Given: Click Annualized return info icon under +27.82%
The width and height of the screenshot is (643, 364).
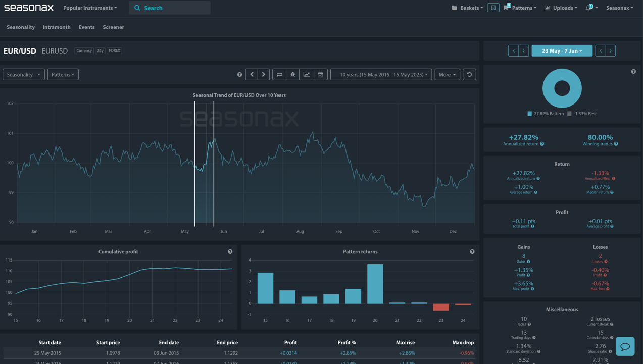Looking at the screenshot, I should coord(542,144).
